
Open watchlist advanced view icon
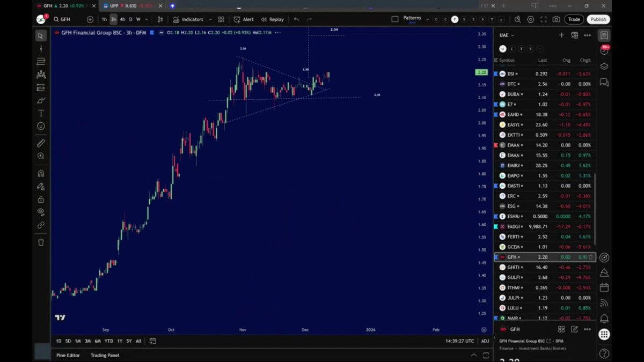click(574, 35)
